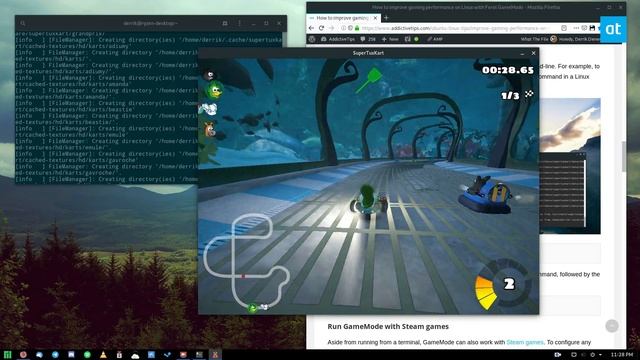Open the 'Steam games' link in the article

point(525,342)
